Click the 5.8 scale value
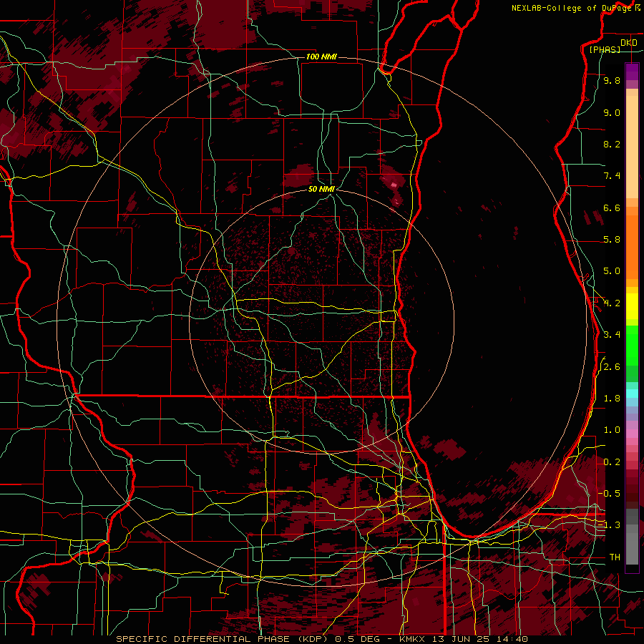Viewport: 644px width, 644px height. click(612, 240)
